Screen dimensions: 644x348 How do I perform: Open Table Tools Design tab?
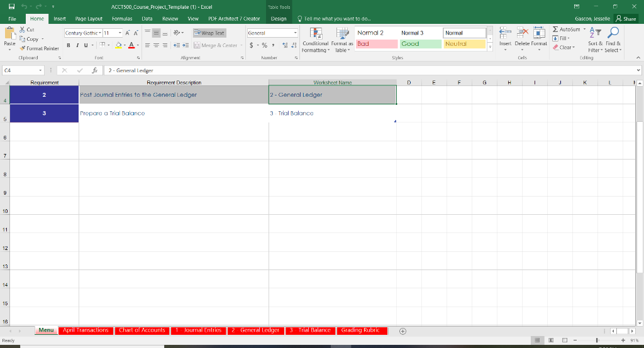point(279,18)
